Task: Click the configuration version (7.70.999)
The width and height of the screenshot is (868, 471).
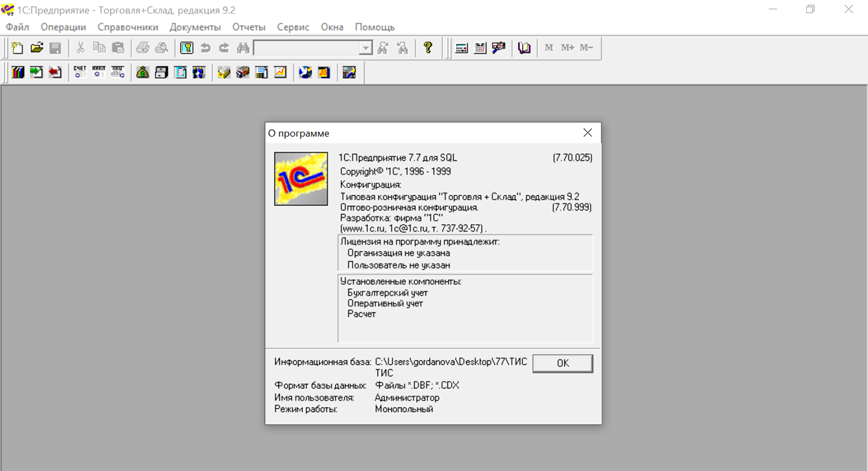Action: tap(572, 207)
